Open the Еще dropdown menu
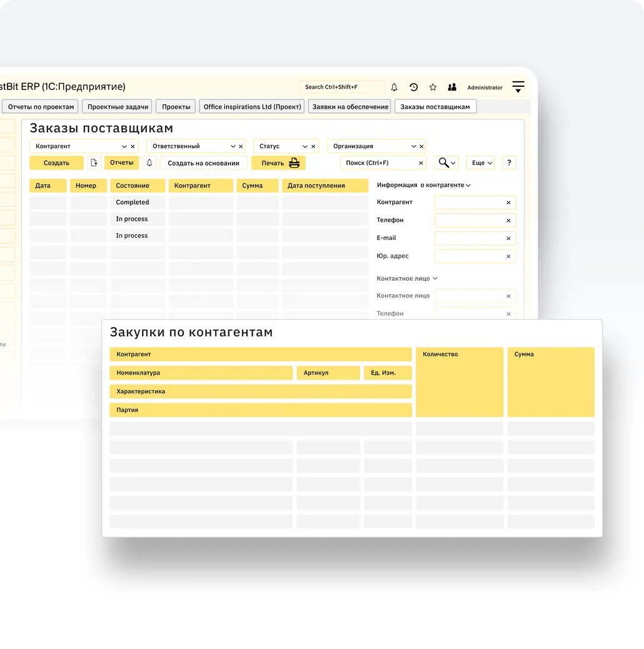 click(481, 163)
